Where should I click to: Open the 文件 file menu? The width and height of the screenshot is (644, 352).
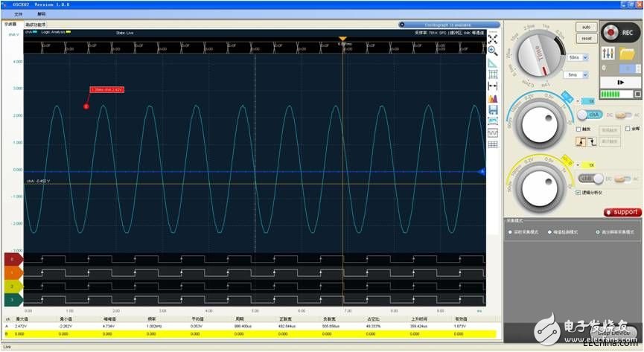pos(19,14)
